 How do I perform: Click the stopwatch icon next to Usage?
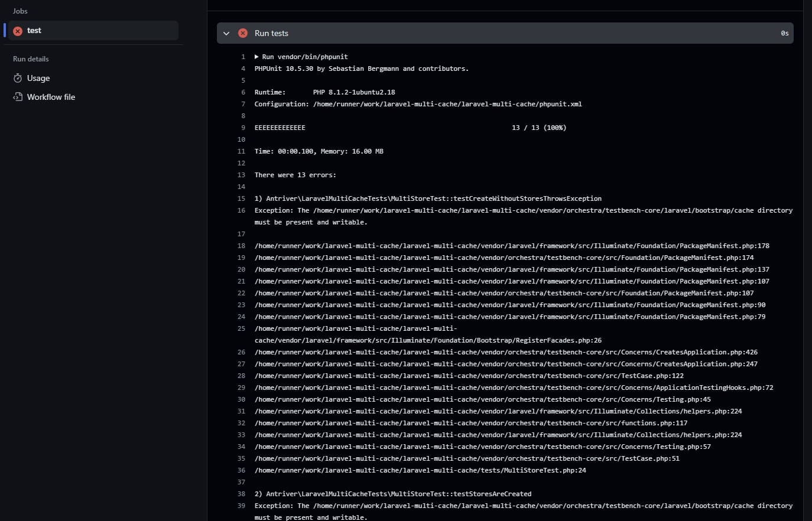[x=17, y=77]
